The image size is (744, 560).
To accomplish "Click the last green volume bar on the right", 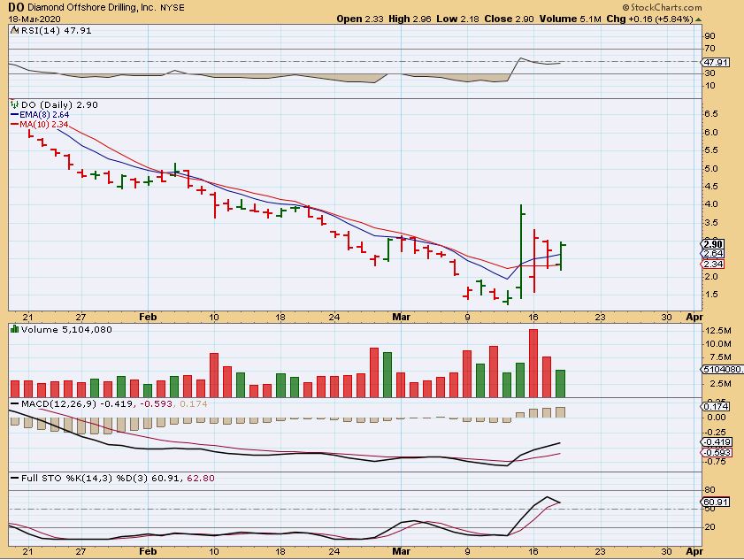I will point(560,383).
